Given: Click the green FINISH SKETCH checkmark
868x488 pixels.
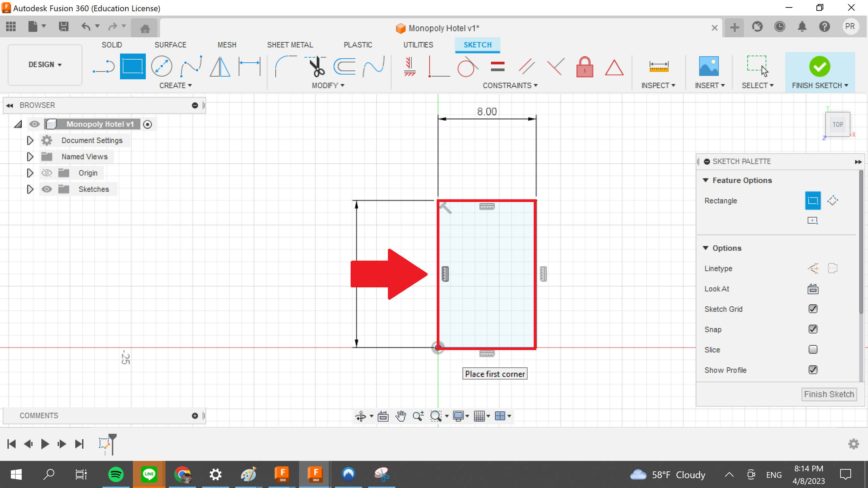Looking at the screenshot, I should click(820, 66).
